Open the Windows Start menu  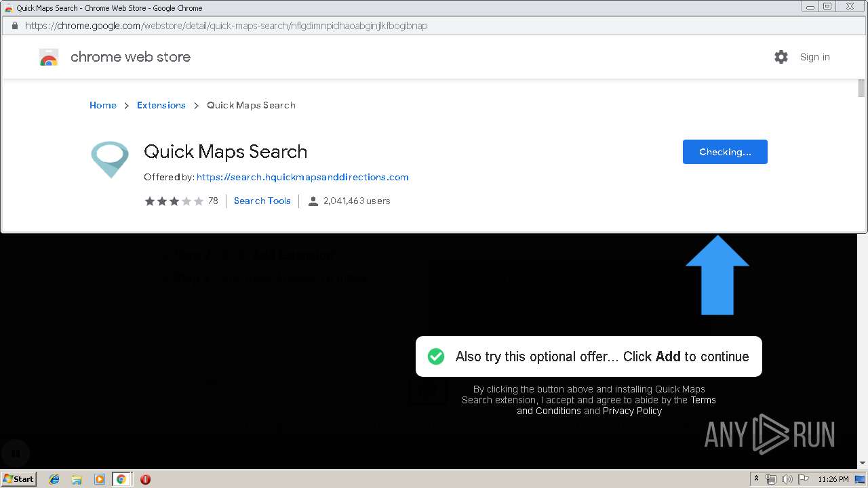19,479
